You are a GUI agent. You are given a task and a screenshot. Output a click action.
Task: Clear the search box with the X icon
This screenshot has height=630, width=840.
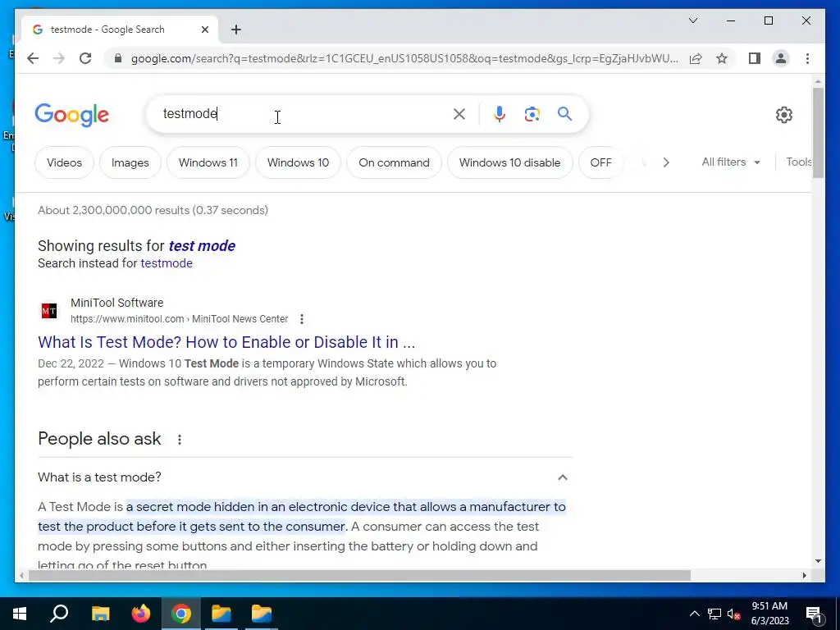[x=459, y=113]
